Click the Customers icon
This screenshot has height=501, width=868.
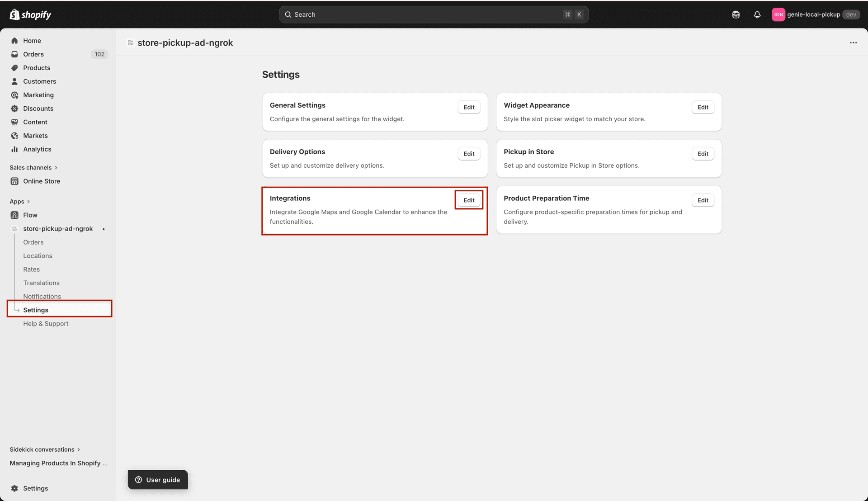pos(15,81)
